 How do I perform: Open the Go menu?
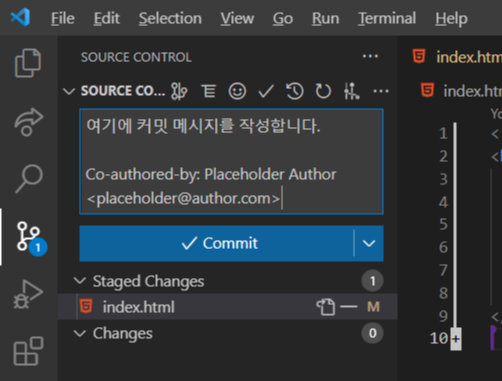[283, 18]
